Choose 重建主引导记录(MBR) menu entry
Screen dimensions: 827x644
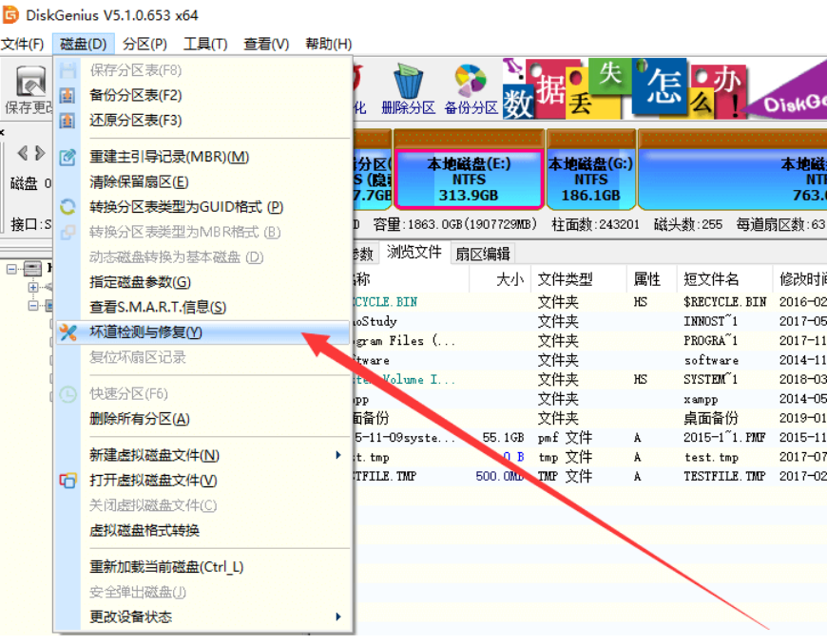pyautogui.click(x=203, y=157)
